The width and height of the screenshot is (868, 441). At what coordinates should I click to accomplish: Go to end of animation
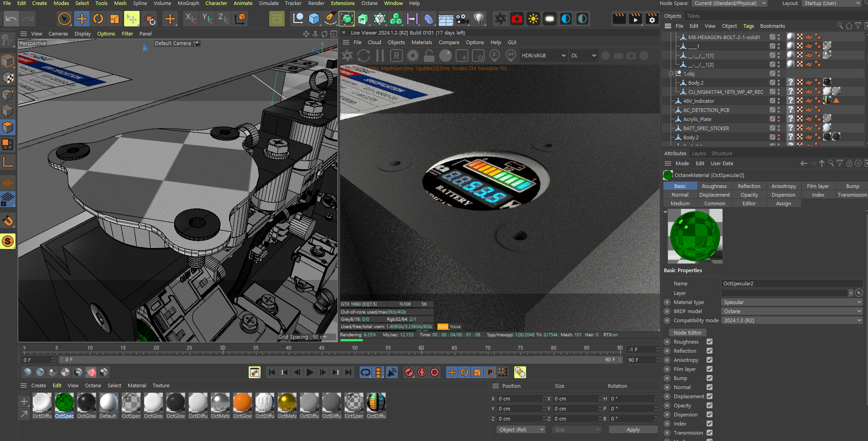tap(348, 372)
